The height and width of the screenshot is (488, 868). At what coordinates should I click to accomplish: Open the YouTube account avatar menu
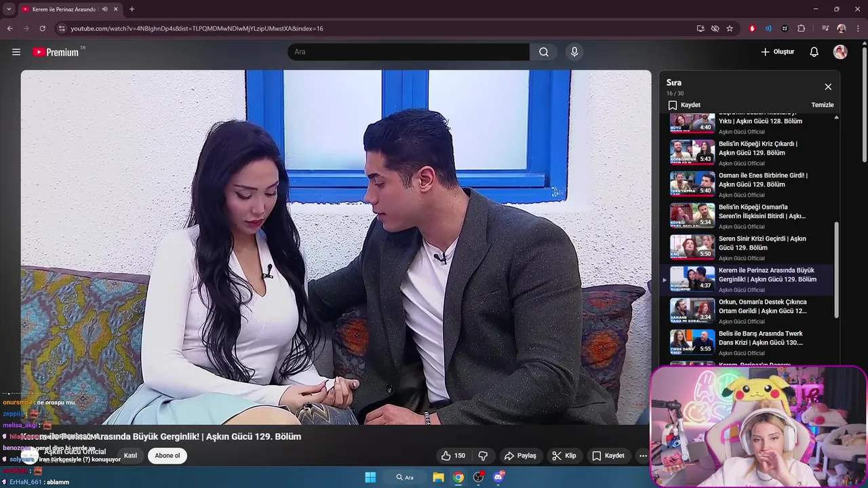(840, 52)
